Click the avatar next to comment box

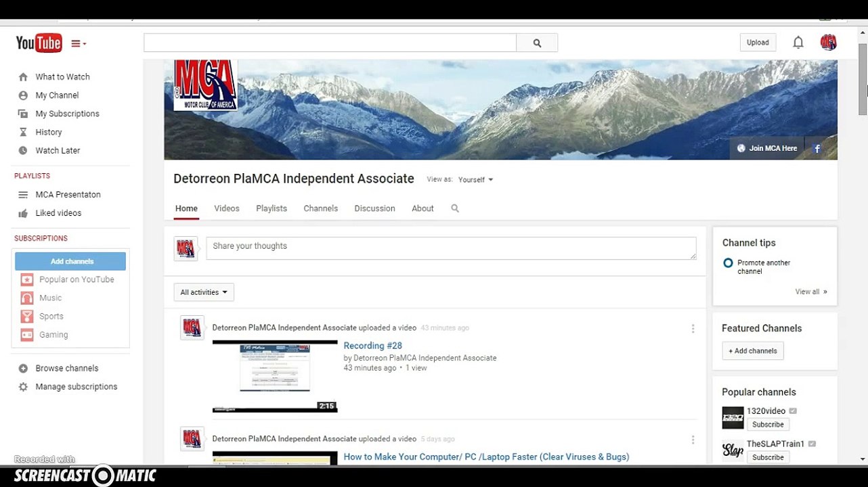(x=186, y=248)
